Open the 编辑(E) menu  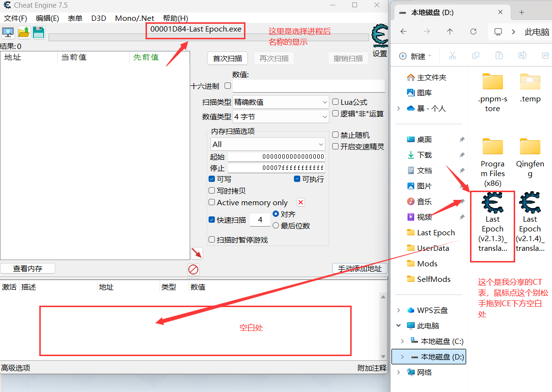(x=47, y=18)
